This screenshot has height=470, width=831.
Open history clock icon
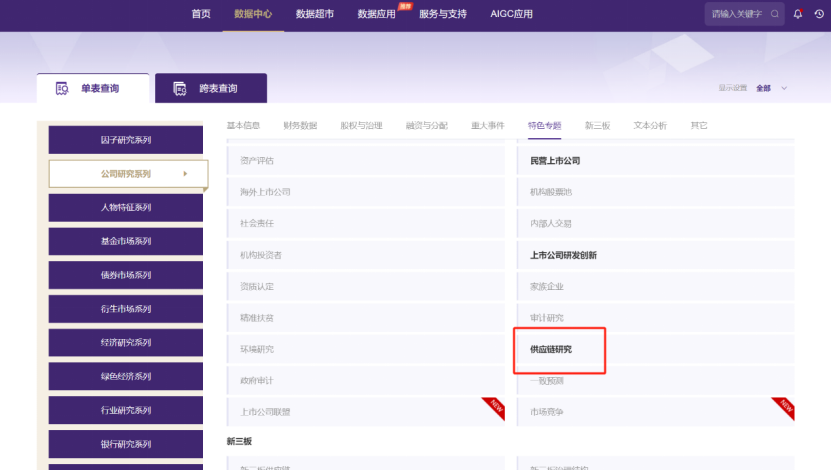point(819,14)
